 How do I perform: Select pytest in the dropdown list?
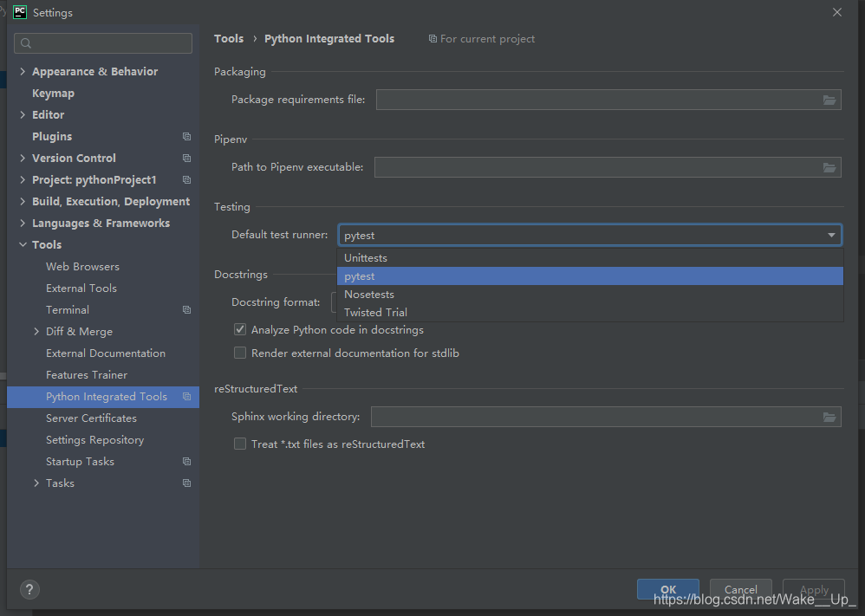click(589, 276)
